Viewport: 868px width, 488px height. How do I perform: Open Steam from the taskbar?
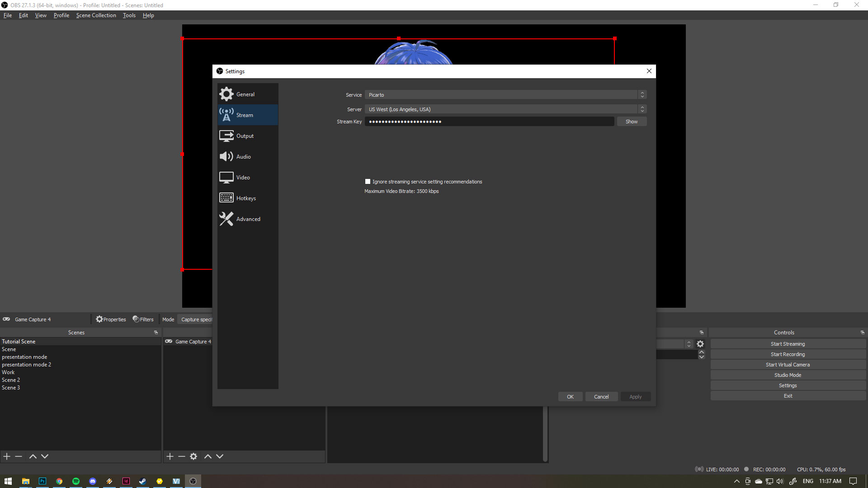[x=142, y=481]
